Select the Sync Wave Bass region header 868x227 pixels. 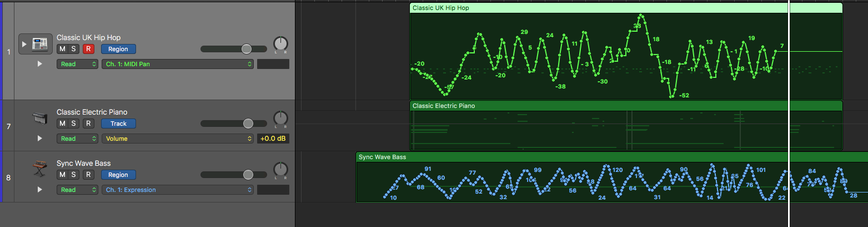(611, 157)
